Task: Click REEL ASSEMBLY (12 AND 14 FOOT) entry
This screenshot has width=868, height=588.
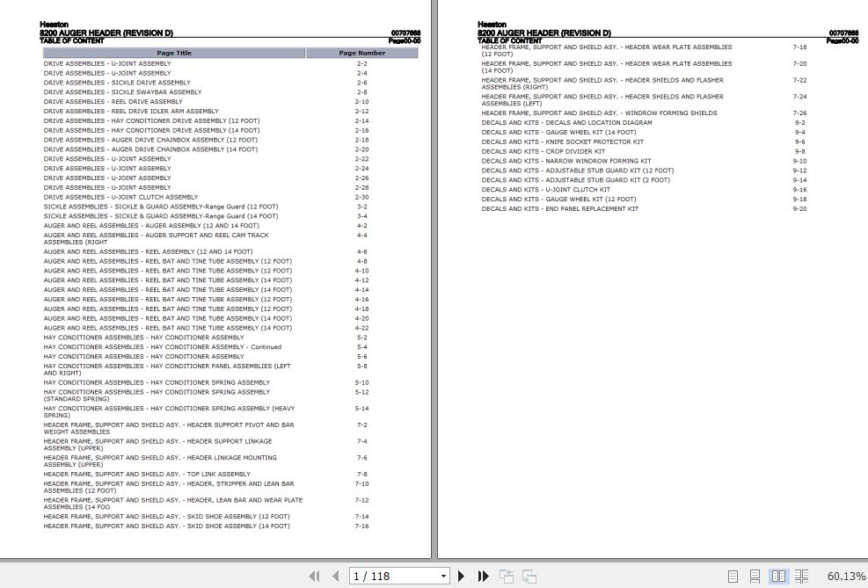Action: tap(148, 251)
